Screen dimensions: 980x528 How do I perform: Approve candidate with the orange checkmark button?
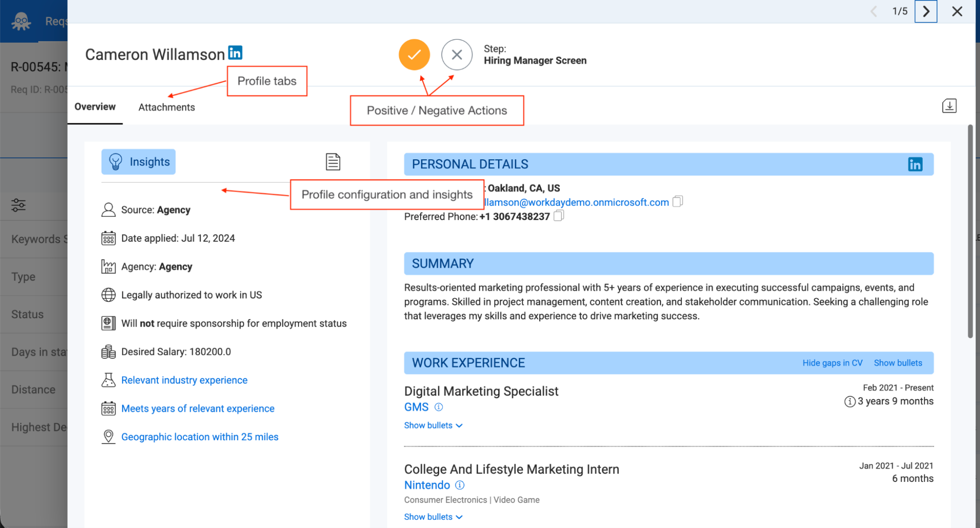point(414,54)
